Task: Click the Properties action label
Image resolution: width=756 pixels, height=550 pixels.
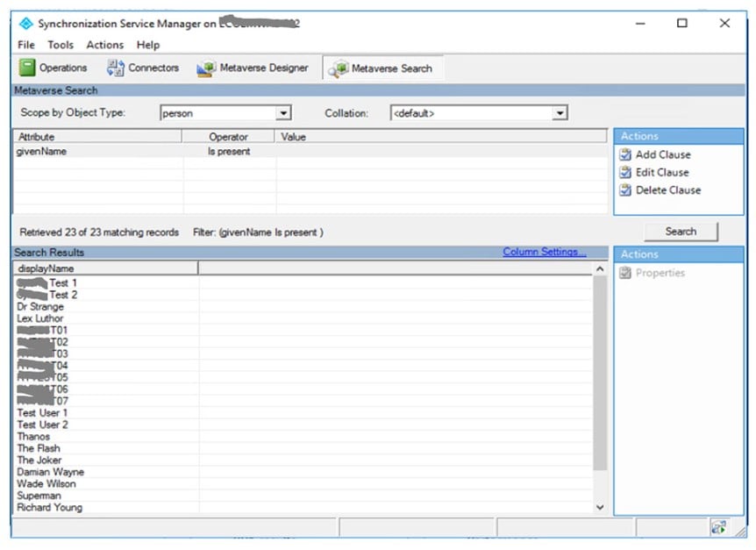Action: [x=660, y=273]
